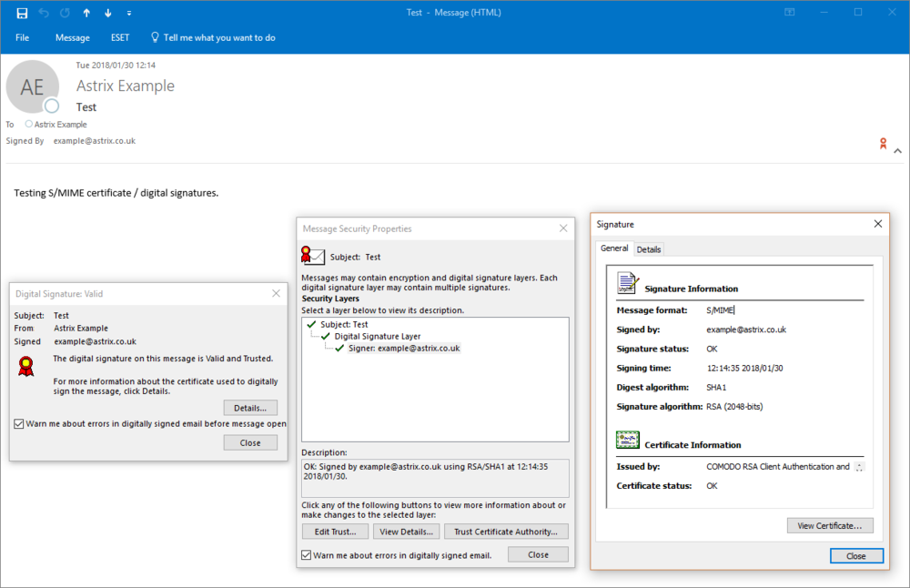Click Close button in Digital Signature: Valid dialog
This screenshot has width=910, height=588.
point(250,443)
